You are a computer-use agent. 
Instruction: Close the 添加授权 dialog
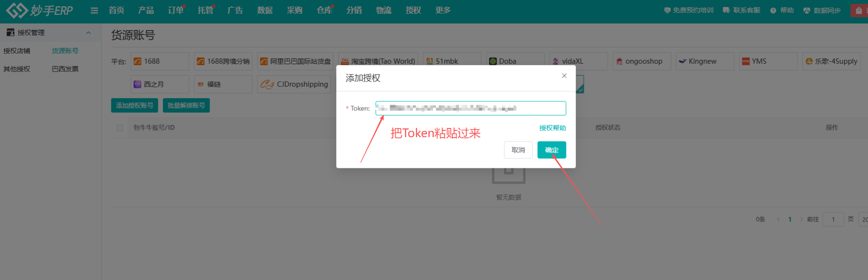(x=564, y=76)
